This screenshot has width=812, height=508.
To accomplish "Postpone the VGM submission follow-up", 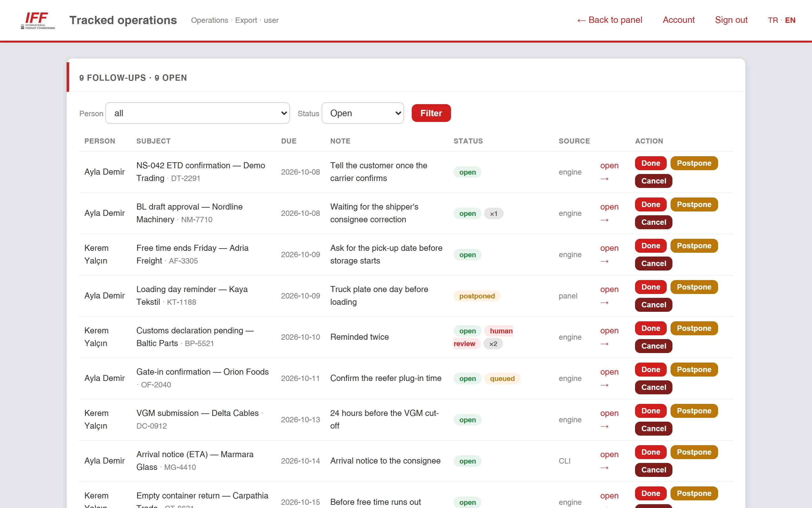I will coord(694,411).
